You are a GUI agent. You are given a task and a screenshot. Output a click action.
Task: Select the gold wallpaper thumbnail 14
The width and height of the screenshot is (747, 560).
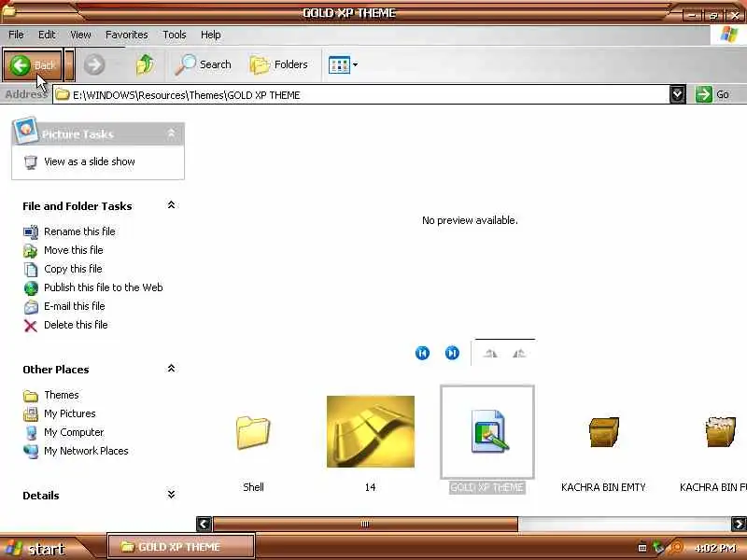tap(371, 431)
